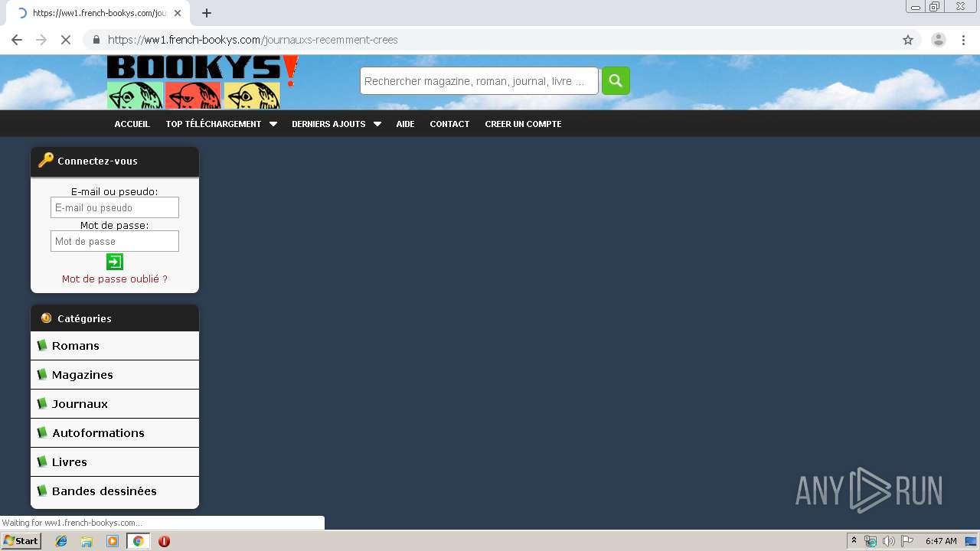Open the Windows Start menu
This screenshot has width=980, height=551.
21,541
